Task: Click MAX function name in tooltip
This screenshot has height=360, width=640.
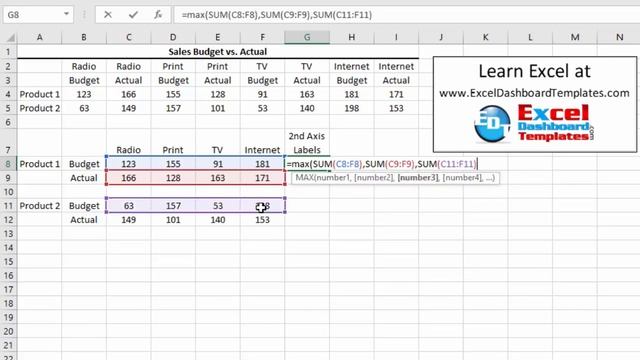Action: point(304,178)
